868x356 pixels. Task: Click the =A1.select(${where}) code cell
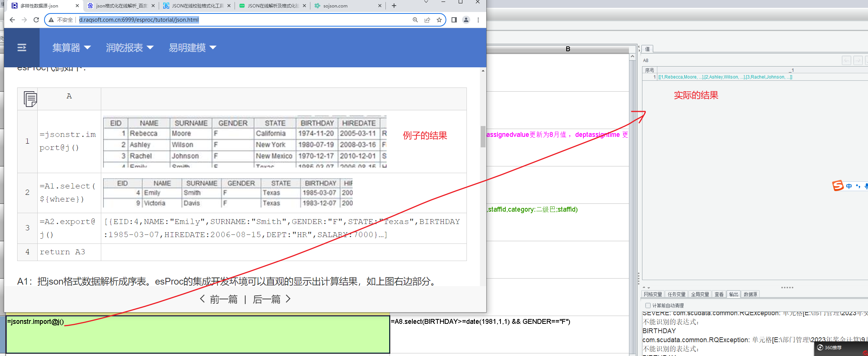tap(69, 193)
